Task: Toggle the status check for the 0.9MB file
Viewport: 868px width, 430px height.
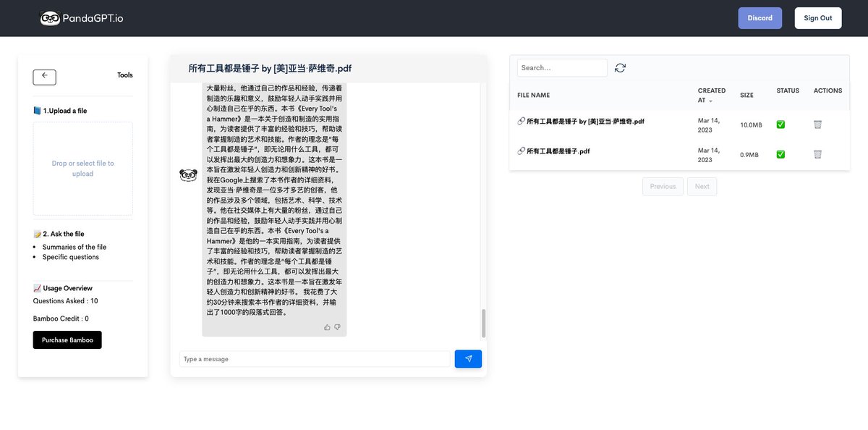Action: (x=780, y=154)
